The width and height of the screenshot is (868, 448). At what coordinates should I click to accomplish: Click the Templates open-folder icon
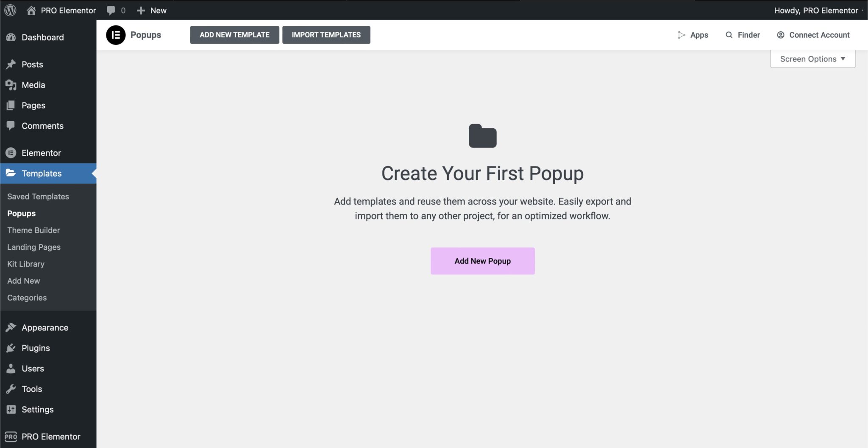click(x=11, y=173)
